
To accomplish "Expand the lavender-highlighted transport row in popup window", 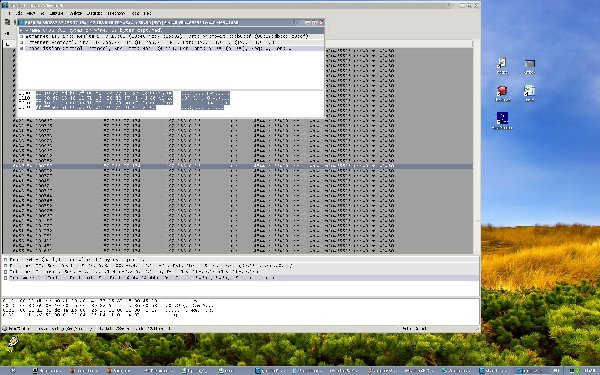I will point(21,49).
